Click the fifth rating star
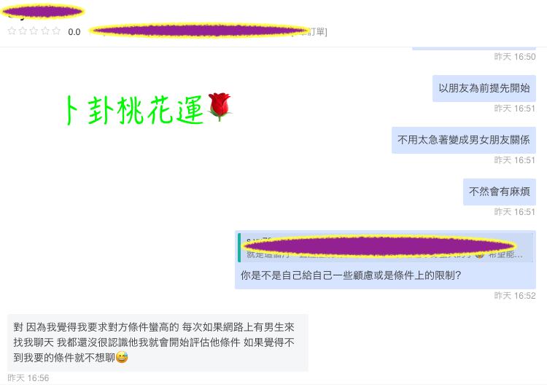The image size is (547, 392). coord(56,31)
